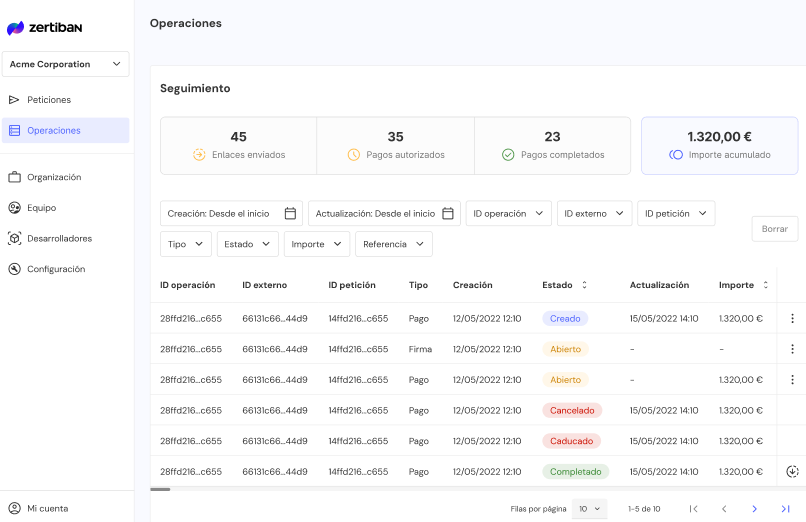Open Mi cuenta at the sidebar bottom
The width and height of the screenshot is (806, 522).
(x=47, y=508)
